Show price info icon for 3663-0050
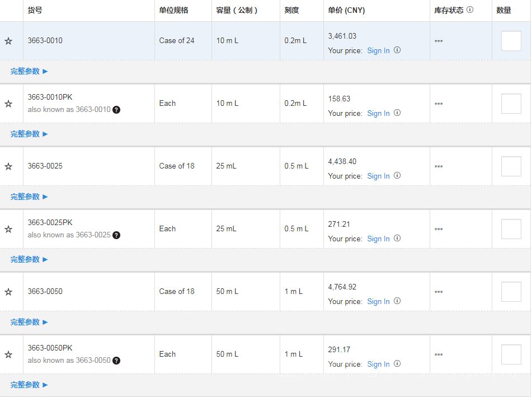 pyautogui.click(x=397, y=301)
